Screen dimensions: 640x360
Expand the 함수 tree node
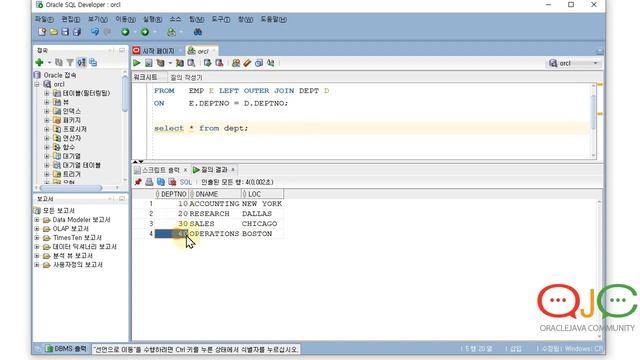(47, 147)
